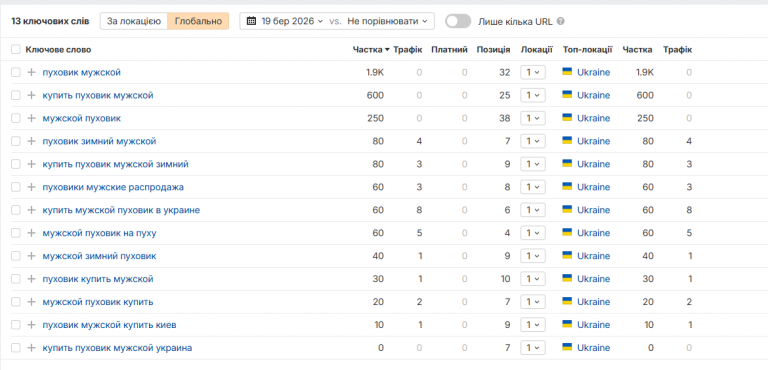
Task: Open keyword link купить мужской пуховик в украине
Action: click(x=121, y=210)
